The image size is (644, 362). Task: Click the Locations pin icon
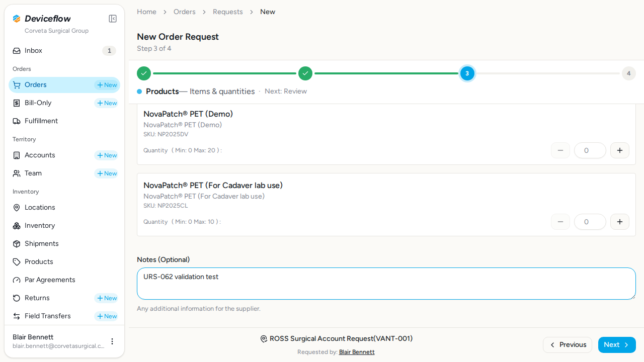click(17, 208)
